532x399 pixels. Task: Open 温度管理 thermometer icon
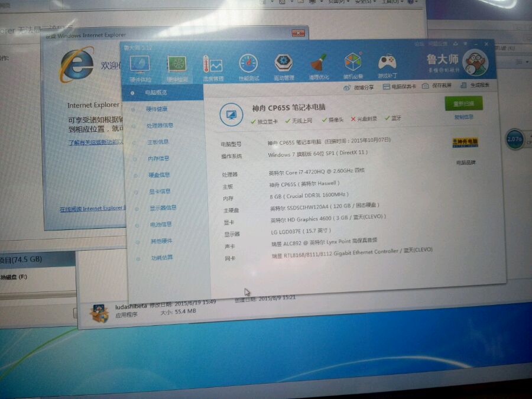(213, 64)
